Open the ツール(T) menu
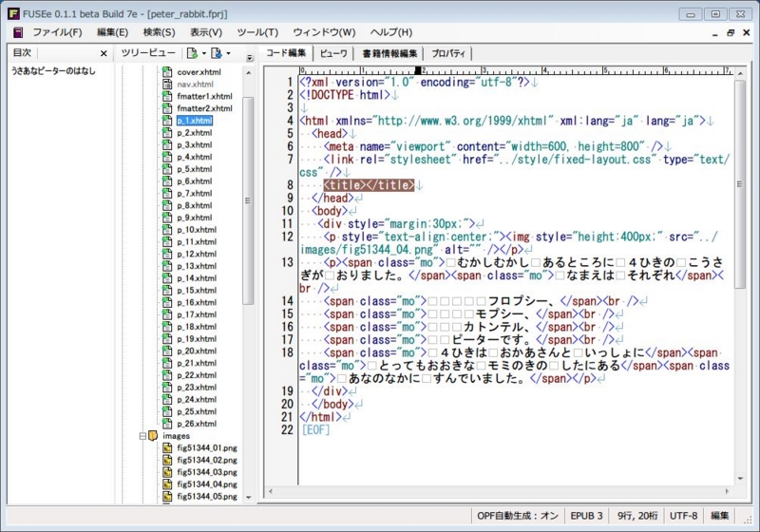The height and width of the screenshot is (532, 760). [x=257, y=32]
